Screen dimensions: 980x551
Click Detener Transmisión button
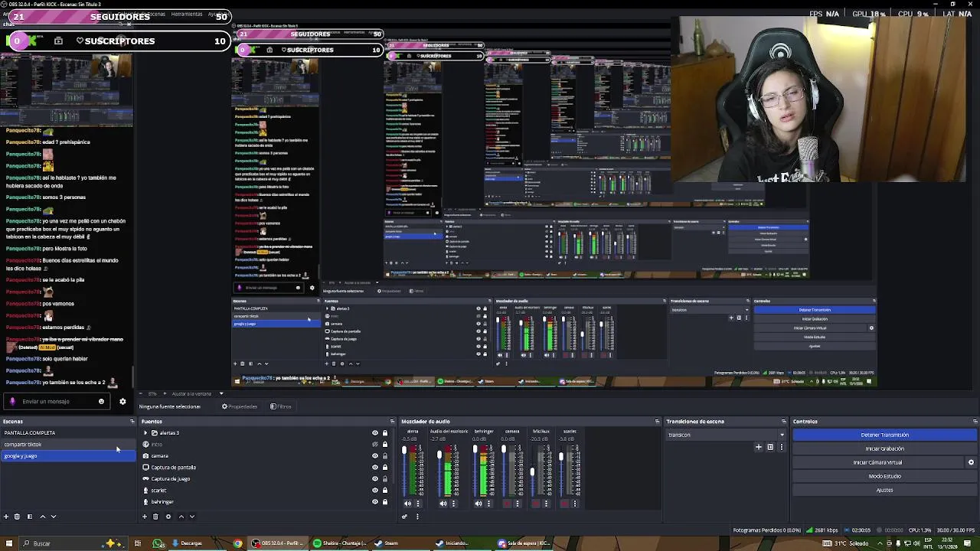884,435
